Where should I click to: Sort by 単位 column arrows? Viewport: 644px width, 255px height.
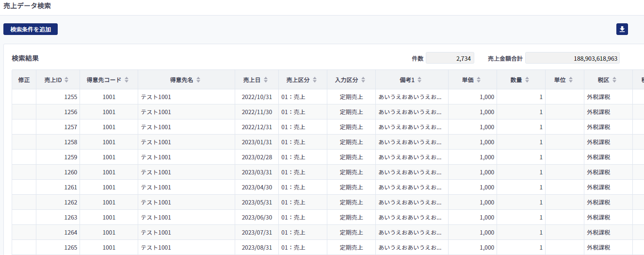coord(571,80)
